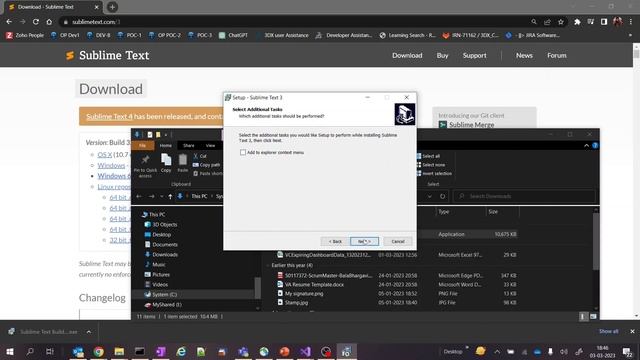This screenshot has height=360, width=640.
Task: Visit the Sublime Text Forum link
Action: (557, 56)
